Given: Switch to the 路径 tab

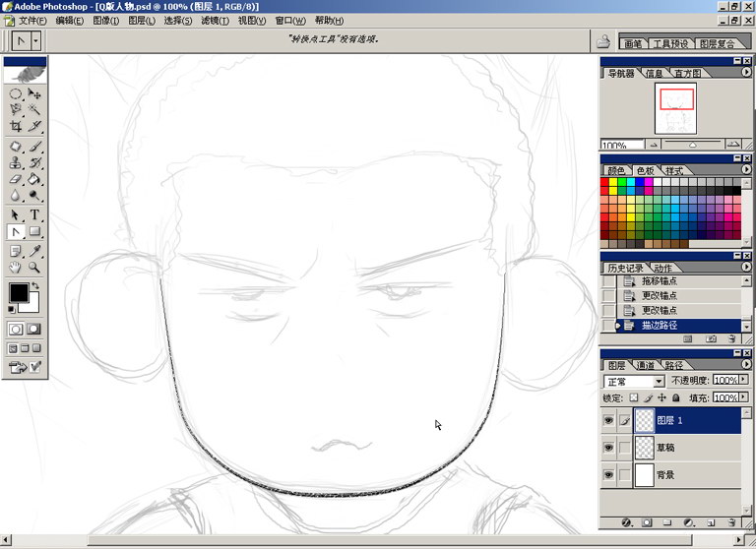Looking at the screenshot, I should (671, 365).
